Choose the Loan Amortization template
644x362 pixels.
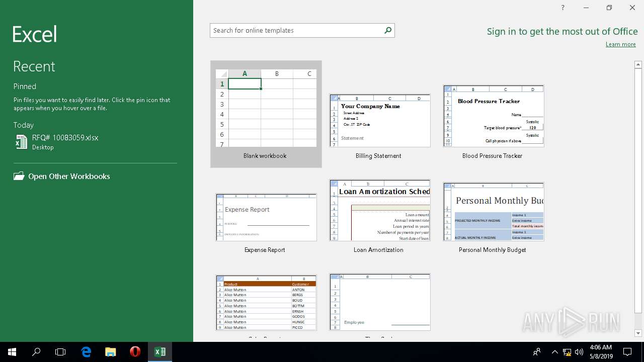[380, 210]
